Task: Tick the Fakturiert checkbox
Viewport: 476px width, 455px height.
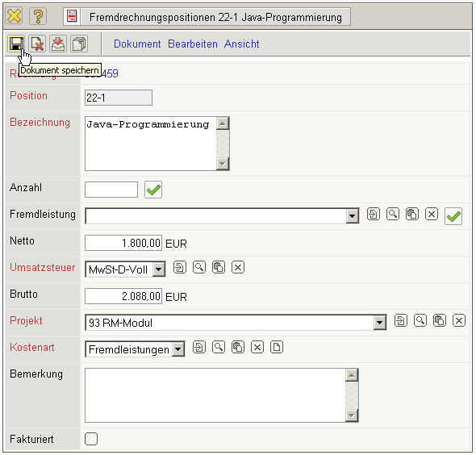Action: pyautogui.click(x=91, y=439)
